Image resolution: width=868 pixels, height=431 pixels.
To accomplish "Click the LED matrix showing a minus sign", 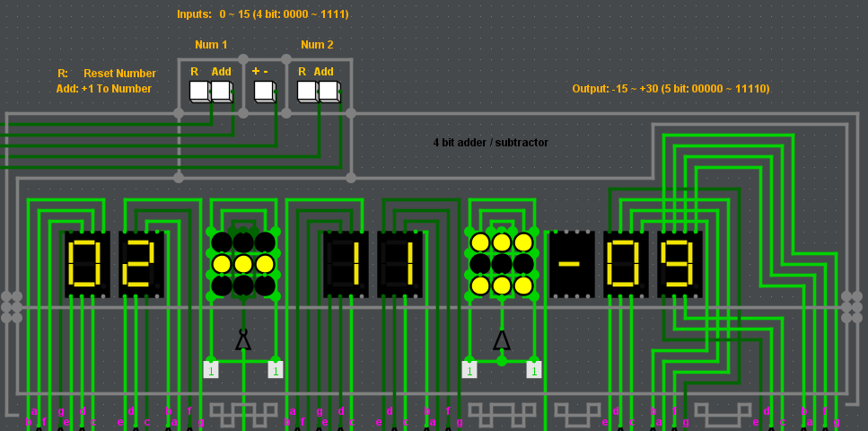I will pyautogui.click(x=243, y=264).
